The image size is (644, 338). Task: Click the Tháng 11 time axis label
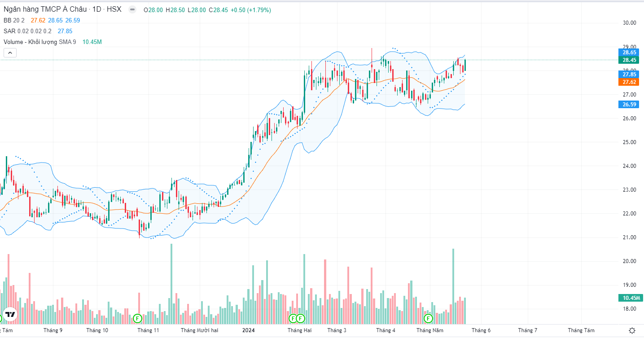coord(149,330)
